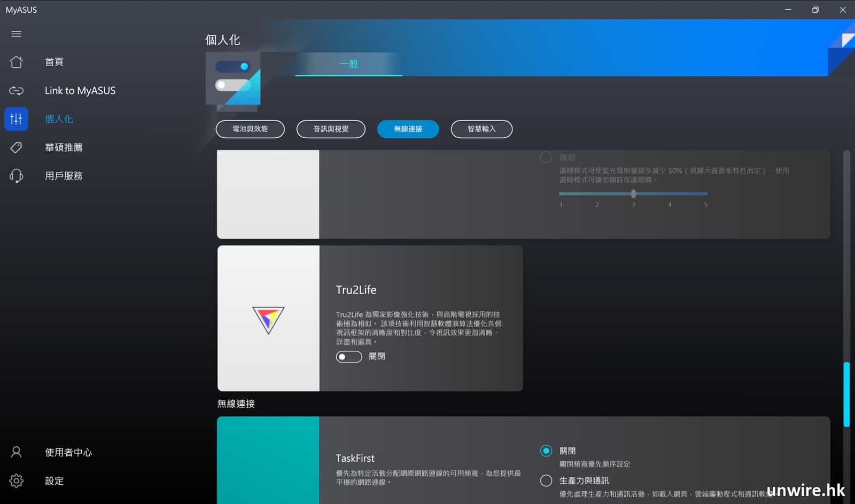The image size is (855, 504).
Task: Click the Link to MyASUS chain icon
Action: click(x=16, y=91)
